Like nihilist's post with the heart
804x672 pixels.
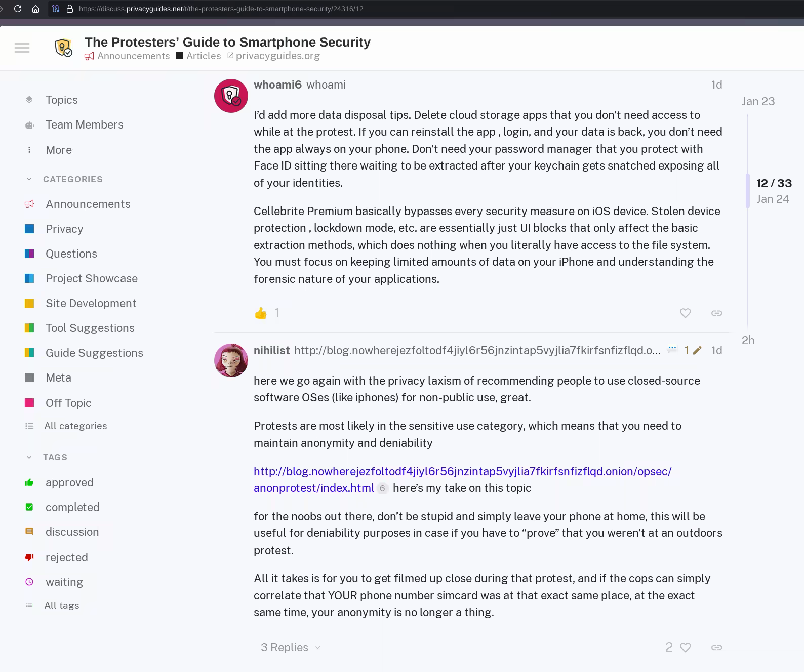(685, 647)
